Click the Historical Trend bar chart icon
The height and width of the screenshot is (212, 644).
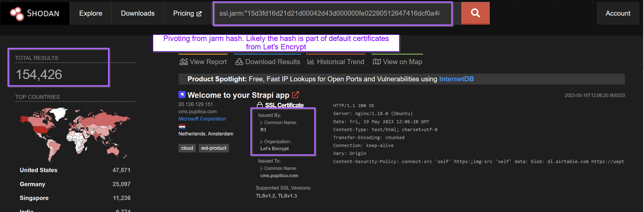tap(311, 62)
